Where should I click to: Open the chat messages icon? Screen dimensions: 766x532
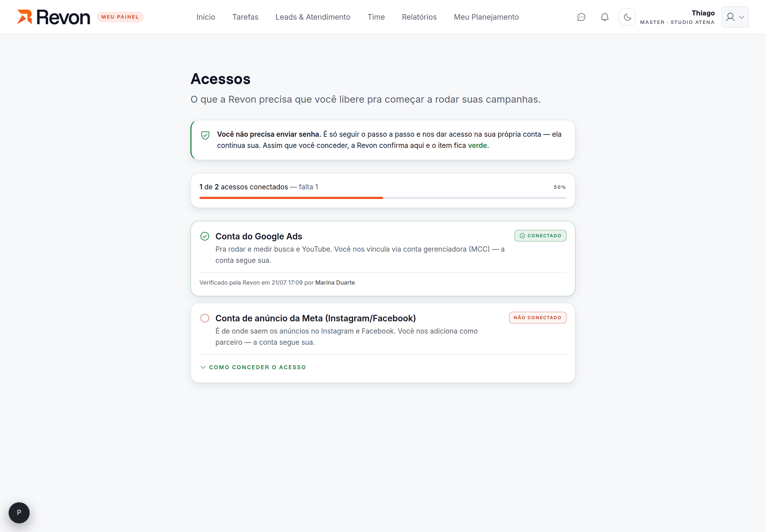click(581, 17)
